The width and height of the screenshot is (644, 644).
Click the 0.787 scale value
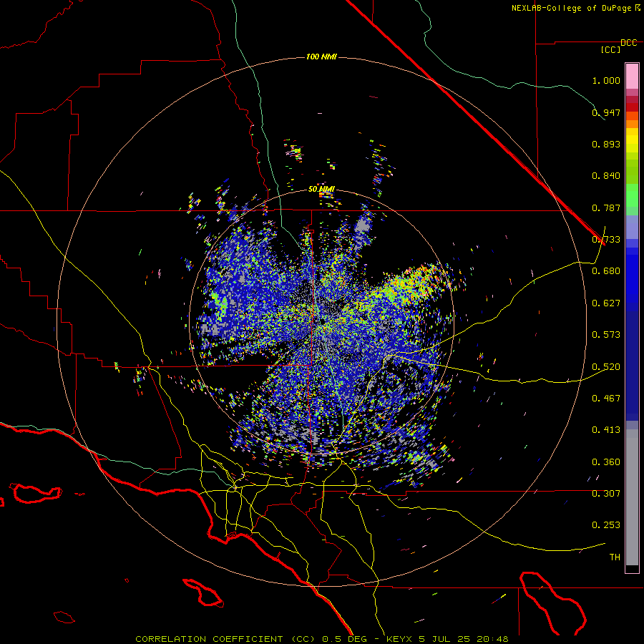click(x=606, y=208)
